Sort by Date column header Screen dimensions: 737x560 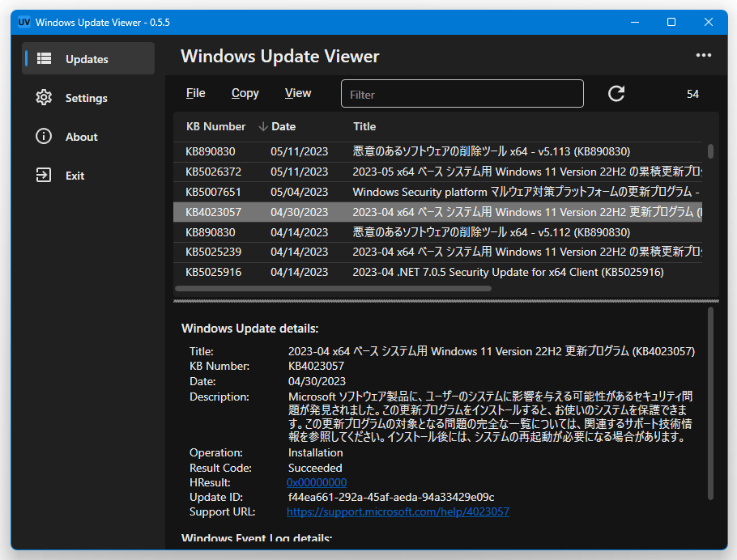(283, 126)
